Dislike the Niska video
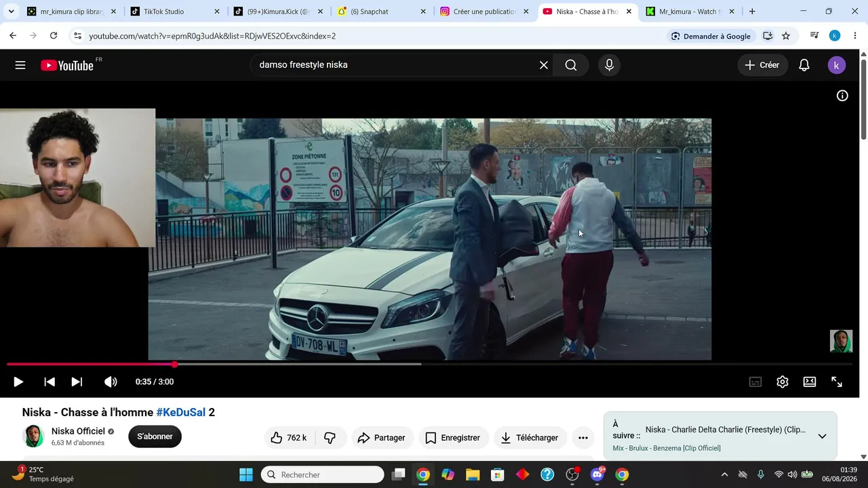The image size is (868, 488). (330, 438)
